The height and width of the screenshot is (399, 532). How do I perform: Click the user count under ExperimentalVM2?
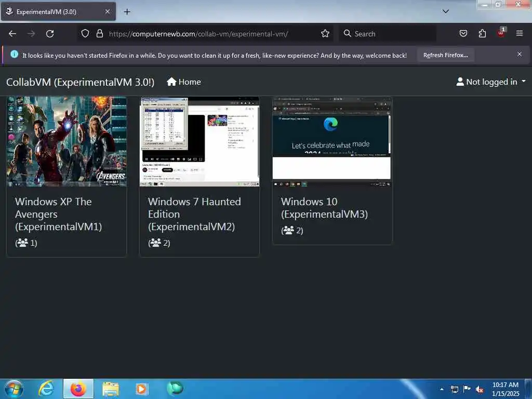point(159,243)
